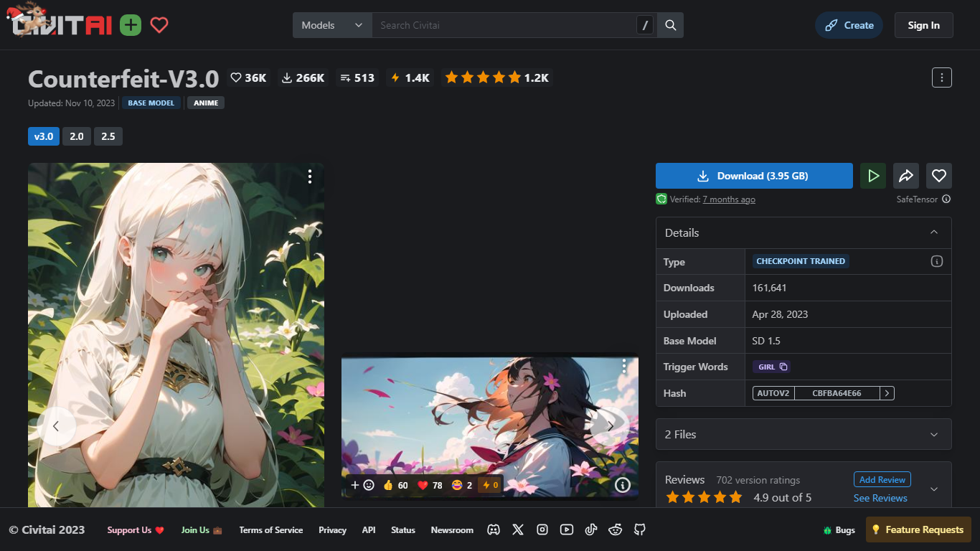Expand the 2 Files section
The image size is (980, 551).
point(804,434)
